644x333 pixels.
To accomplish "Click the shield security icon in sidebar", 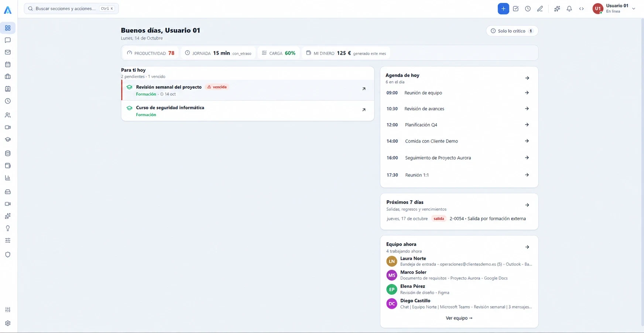I will pyautogui.click(x=8, y=255).
